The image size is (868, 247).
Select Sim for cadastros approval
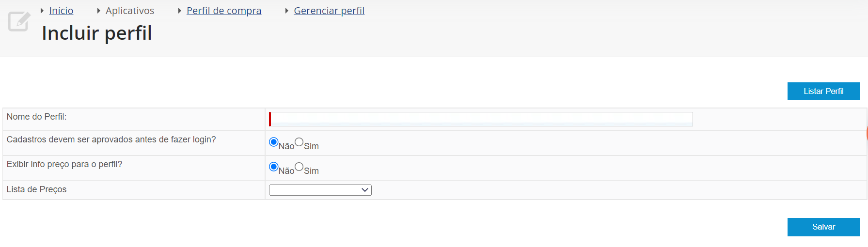pos(299,142)
